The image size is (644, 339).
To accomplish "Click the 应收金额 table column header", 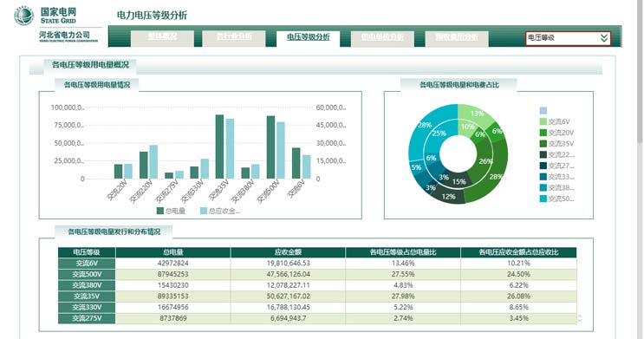I will point(288,252).
